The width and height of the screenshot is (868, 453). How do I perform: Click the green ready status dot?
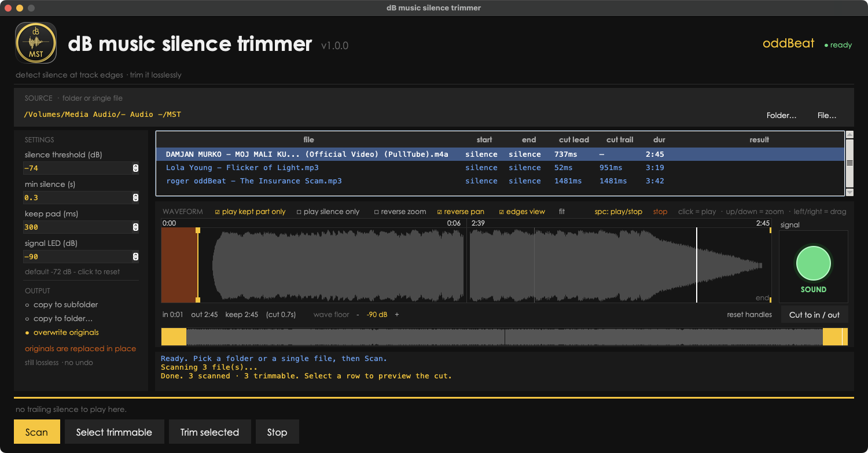(826, 45)
